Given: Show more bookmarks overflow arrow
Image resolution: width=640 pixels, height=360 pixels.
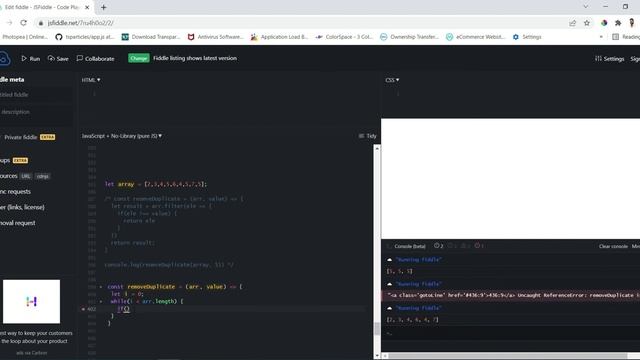Looking at the screenshot, I should click(601, 37).
